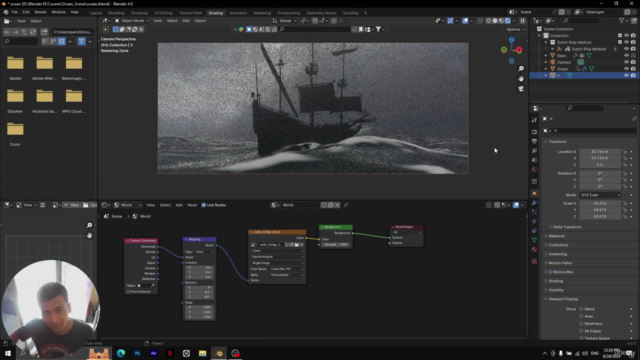
Task: Click pin icon in Properties header
Action: pos(634,119)
